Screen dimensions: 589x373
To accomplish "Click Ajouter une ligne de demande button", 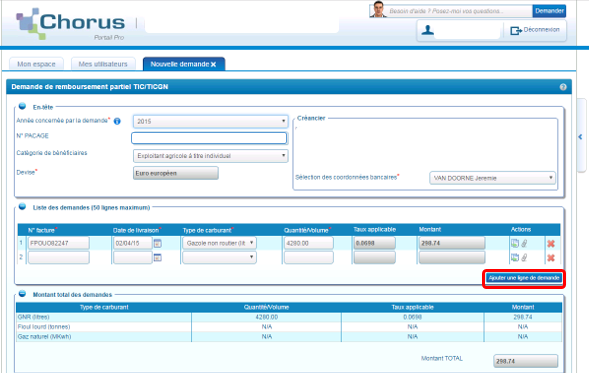I will coord(524,278).
